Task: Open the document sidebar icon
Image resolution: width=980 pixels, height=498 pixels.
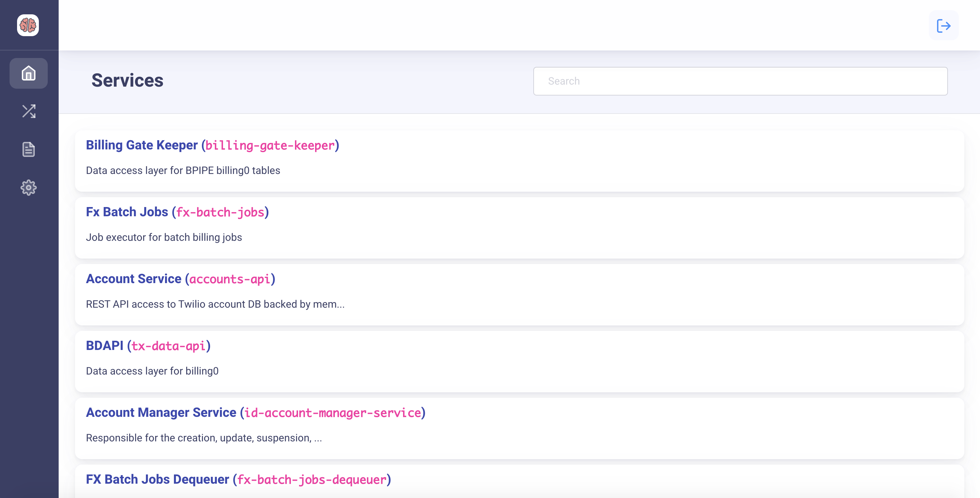Action: coord(29,149)
